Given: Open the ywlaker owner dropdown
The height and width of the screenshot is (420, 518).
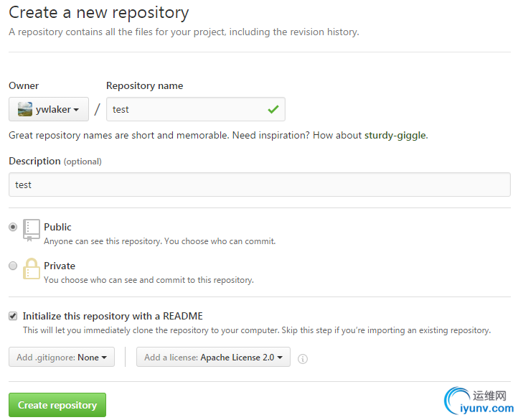Looking at the screenshot, I should 49,109.
